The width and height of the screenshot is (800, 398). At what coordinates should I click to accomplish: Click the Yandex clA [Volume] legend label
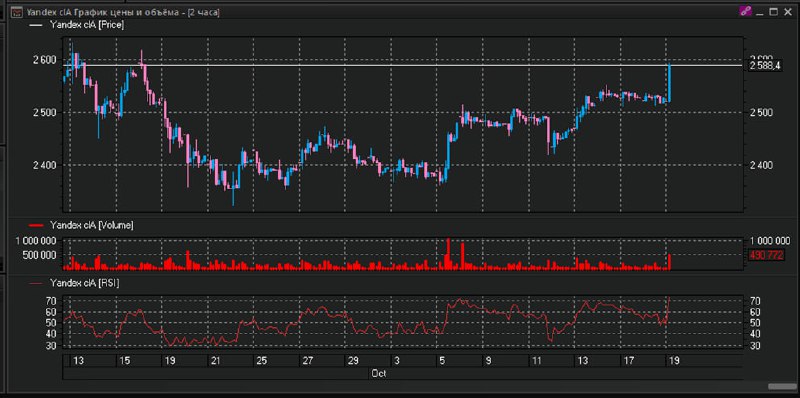click(91, 225)
